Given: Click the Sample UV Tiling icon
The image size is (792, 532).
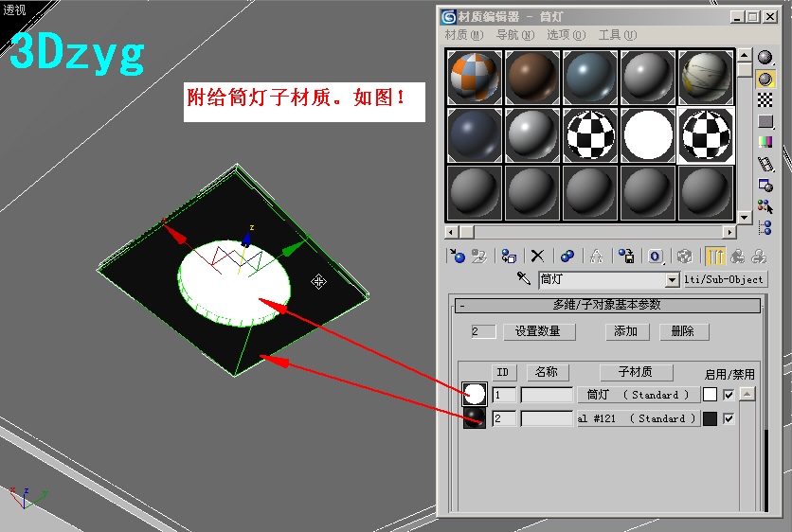Looking at the screenshot, I should pyautogui.click(x=765, y=121).
